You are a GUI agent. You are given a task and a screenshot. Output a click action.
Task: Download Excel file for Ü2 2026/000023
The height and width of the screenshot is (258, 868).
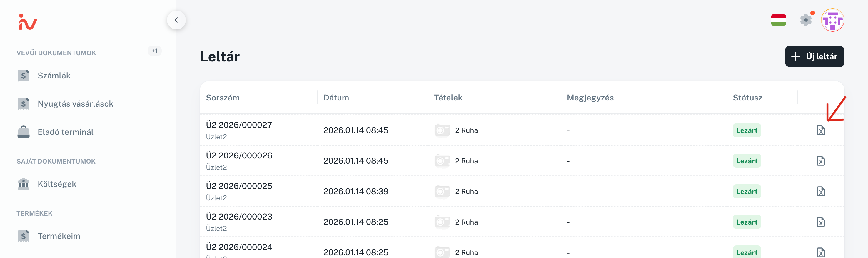pyautogui.click(x=820, y=222)
